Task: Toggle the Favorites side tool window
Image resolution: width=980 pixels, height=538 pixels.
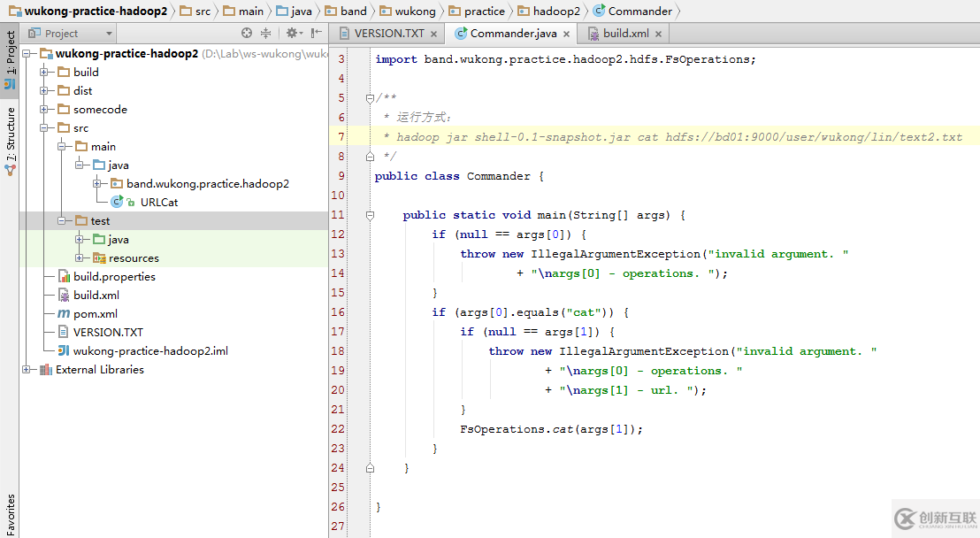Action: [10, 515]
